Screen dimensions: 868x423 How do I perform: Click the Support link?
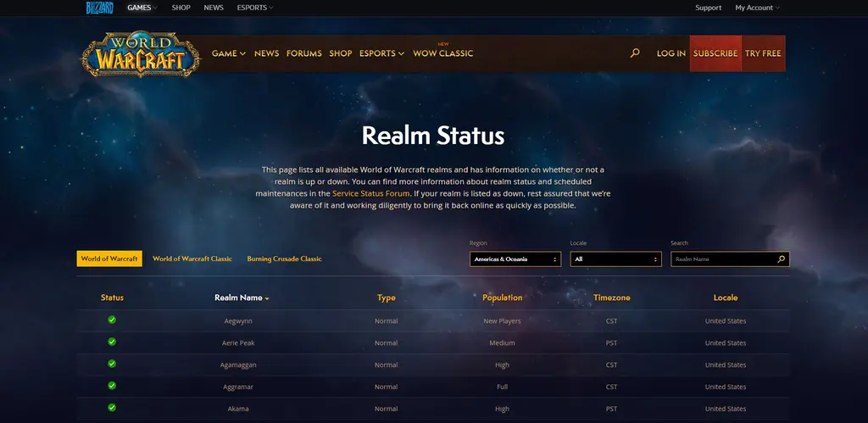[x=709, y=8]
